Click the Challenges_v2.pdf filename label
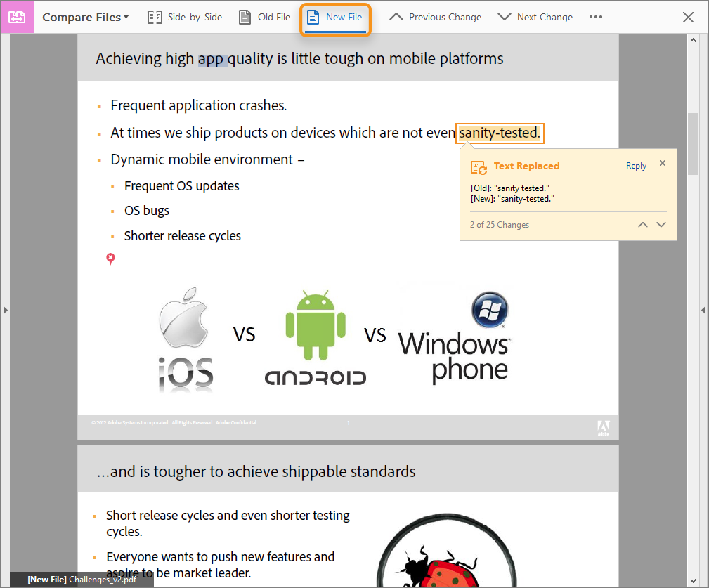The width and height of the screenshot is (709, 588). (x=82, y=580)
